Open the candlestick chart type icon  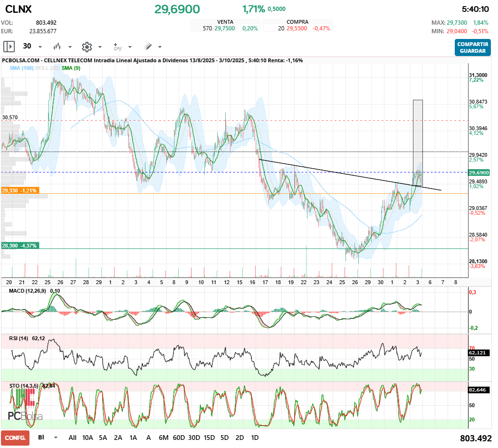[x=57, y=47]
